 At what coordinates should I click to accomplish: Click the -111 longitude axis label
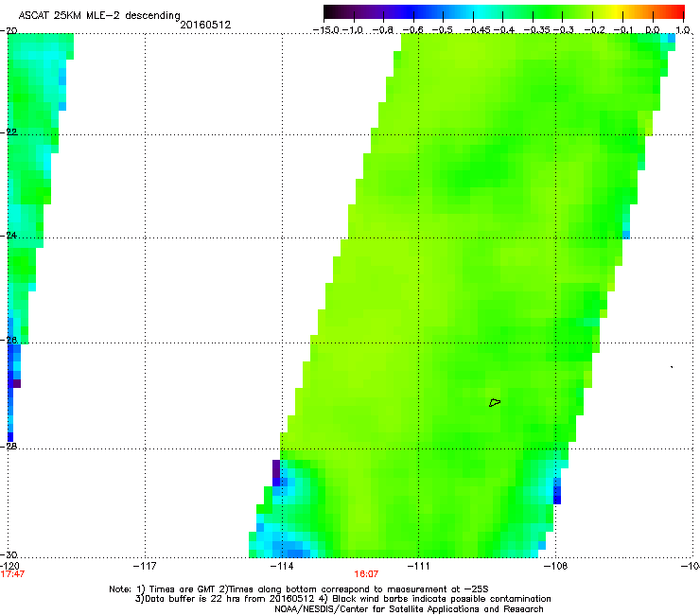(418, 567)
